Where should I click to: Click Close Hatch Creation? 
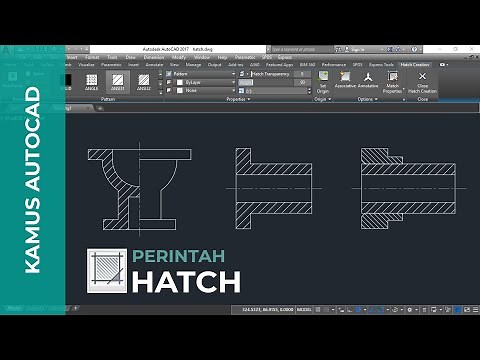tap(422, 82)
